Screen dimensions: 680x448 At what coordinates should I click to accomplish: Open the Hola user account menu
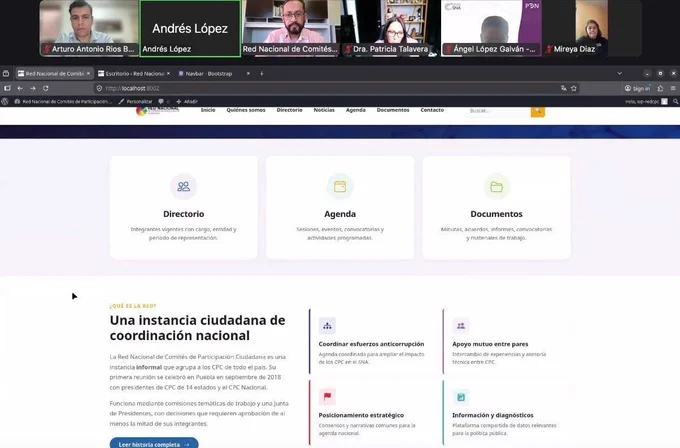646,101
